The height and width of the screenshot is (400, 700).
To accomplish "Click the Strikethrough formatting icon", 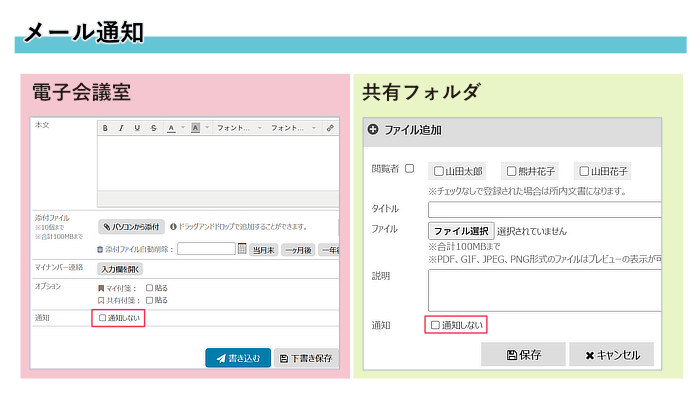I will [x=153, y=128].
